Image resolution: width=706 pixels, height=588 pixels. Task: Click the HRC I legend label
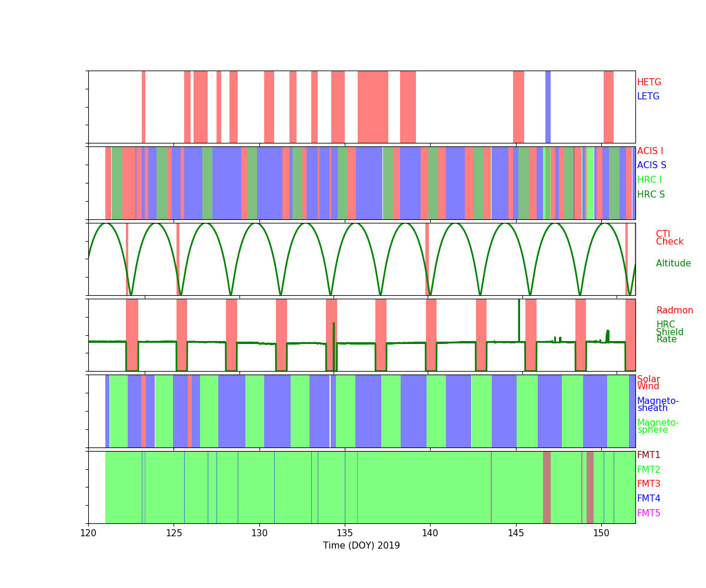click(x=649, y=181)
